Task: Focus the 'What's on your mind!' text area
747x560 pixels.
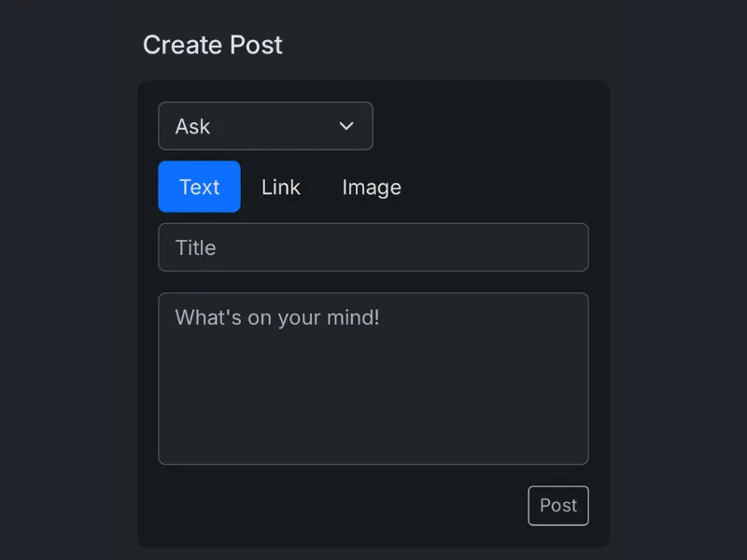Action: [x=373, y=378]
